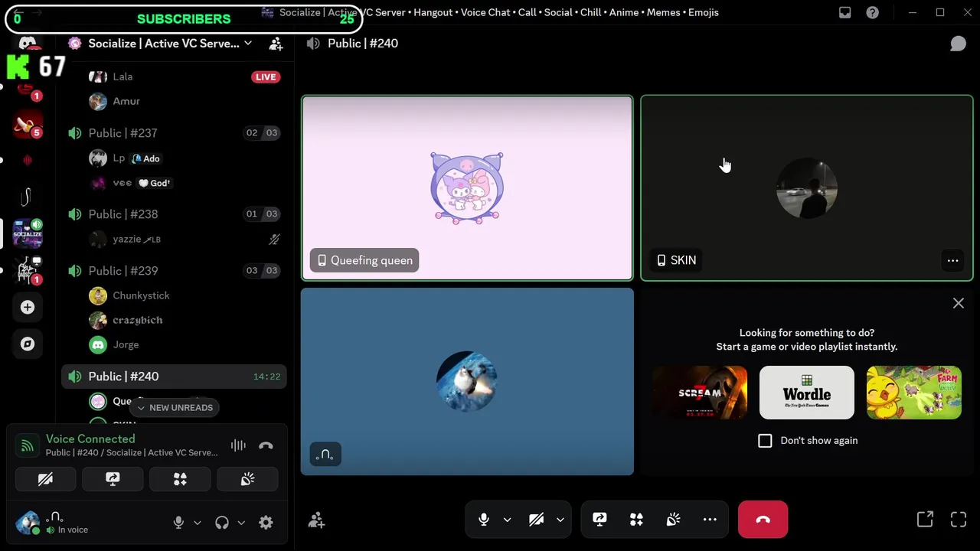Open microphone options dropdown arrow in call controls
Screen dimensions: 980x551
(507, 520)
